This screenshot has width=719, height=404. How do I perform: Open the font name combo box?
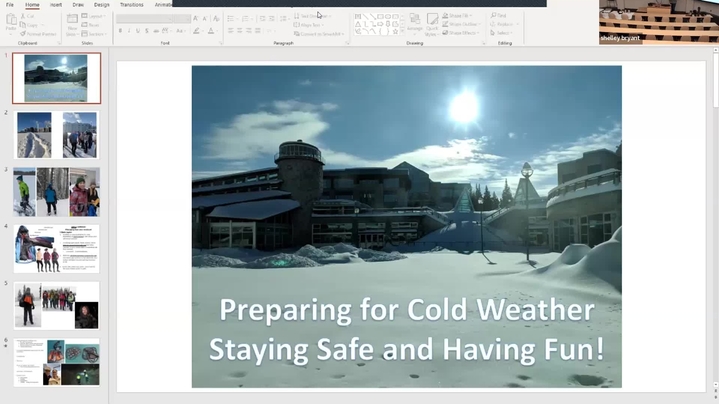(152, 18)
